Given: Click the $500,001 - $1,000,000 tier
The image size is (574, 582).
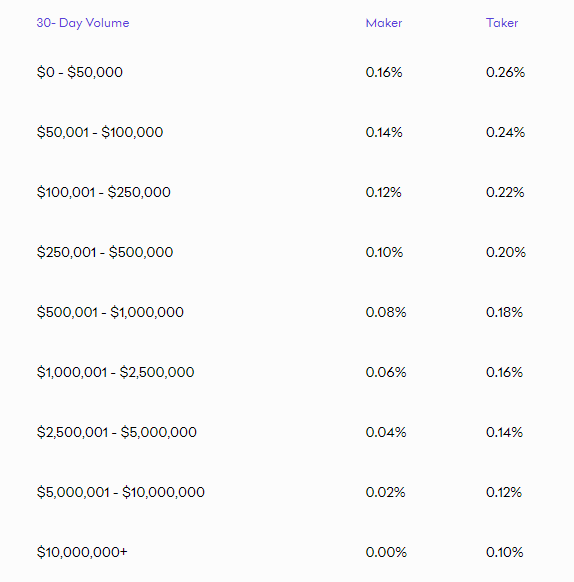Looking at the screenshot, I should coord(110,312).
